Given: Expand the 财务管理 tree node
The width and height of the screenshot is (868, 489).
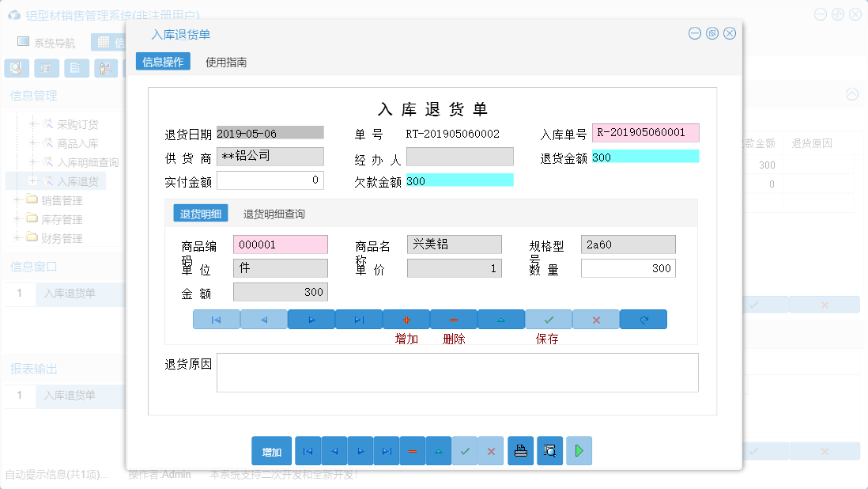Looking at the screenshot, I should (x=18, y=238).
